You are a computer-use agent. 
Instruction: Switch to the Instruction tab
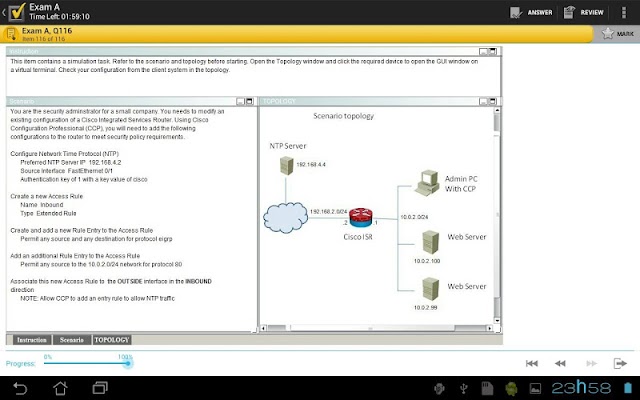32,340
